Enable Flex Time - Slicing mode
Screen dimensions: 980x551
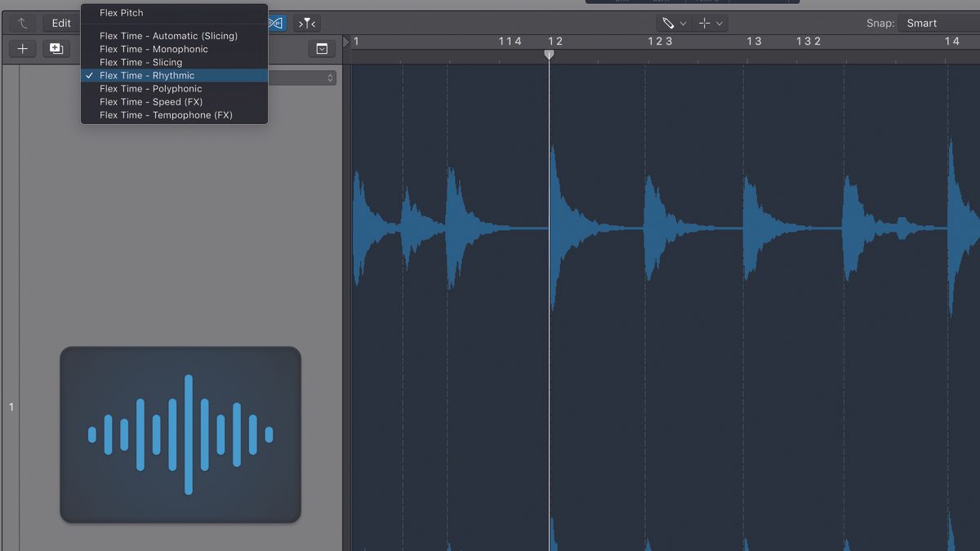tap(142, 62)
